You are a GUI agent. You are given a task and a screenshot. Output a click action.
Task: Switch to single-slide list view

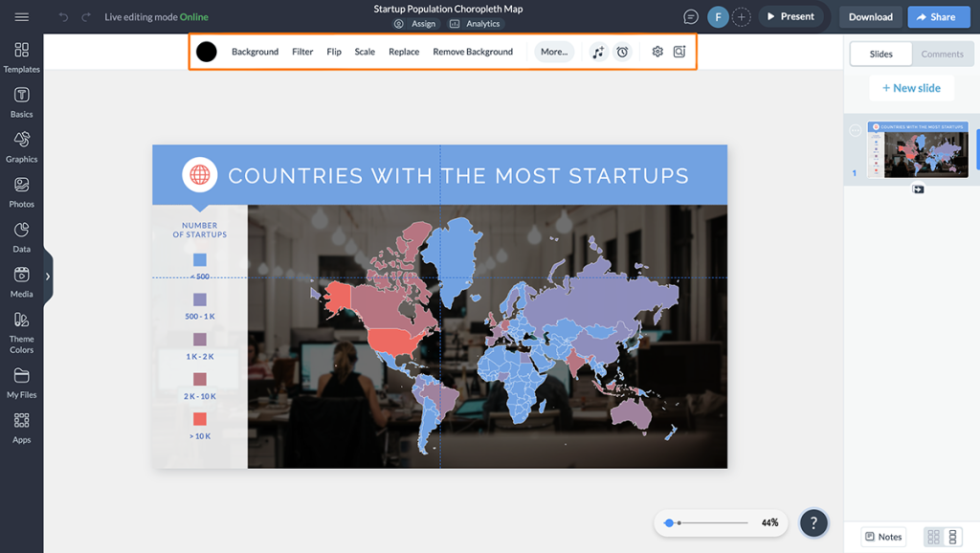953,537
